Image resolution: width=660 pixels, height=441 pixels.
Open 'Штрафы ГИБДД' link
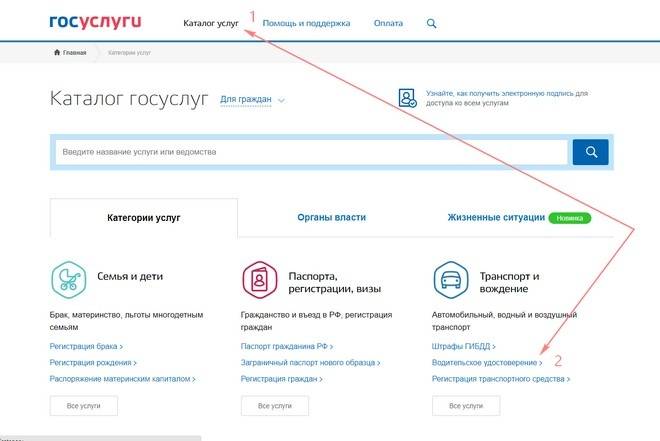tap(463, 345)
